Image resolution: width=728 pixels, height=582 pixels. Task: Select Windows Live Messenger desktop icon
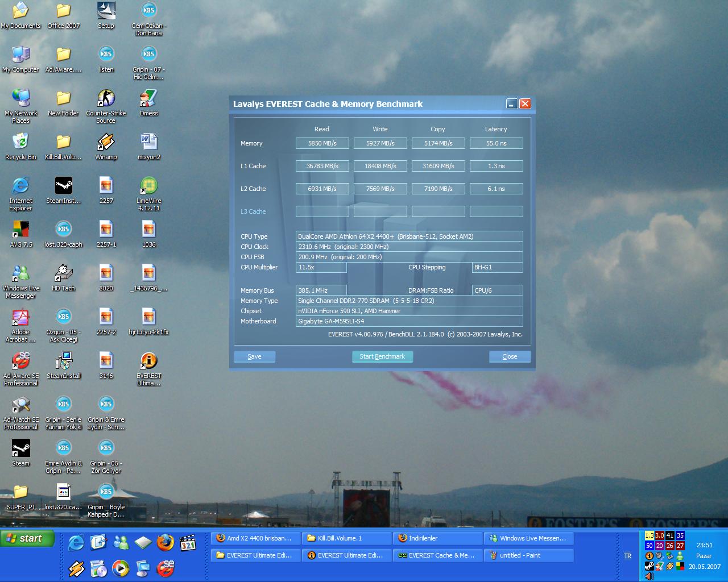point(20,282)
